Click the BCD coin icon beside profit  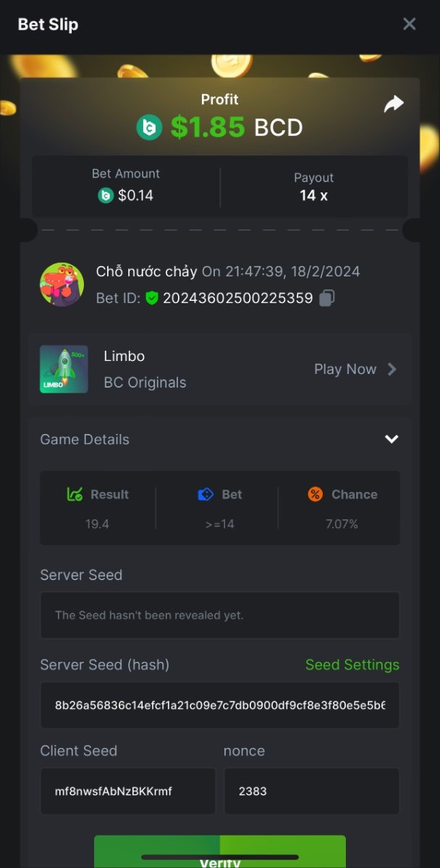point(150,128)
